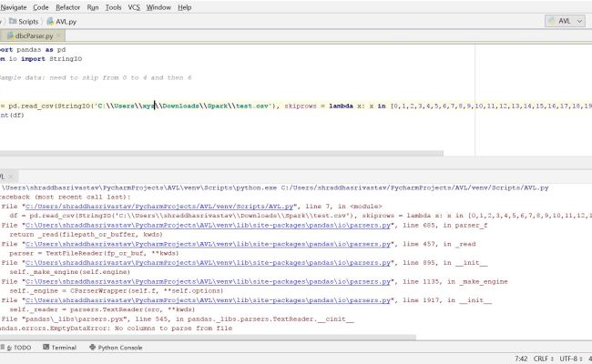Click the python.exe command line in console
Screen dimensions: 592x364
(x=274, y=187)
